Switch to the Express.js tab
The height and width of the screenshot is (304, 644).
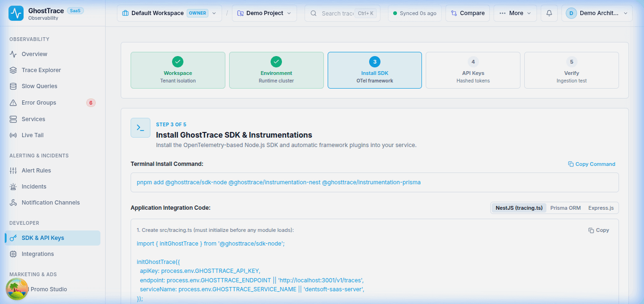[x=601, y=208]
